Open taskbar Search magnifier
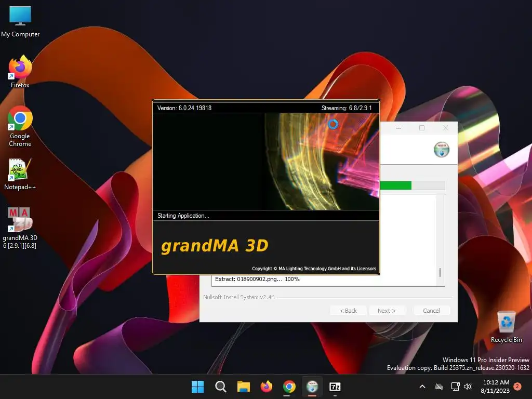Image resolution: width=532 pixels, height=399 pixels. click(220, 387)
